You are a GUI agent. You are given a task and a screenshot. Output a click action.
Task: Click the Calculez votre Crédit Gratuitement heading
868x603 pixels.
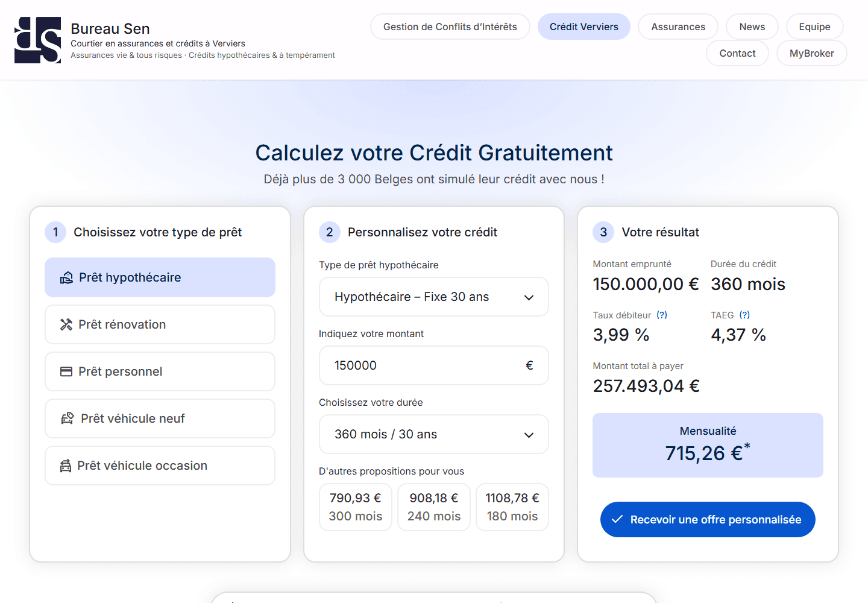pos(434,153)
